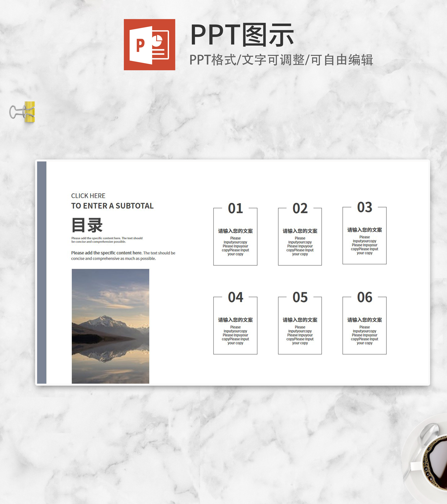This screenshot has width=447, height=504.
Task: Click the 目录 title text
Action: click(87, 225)
